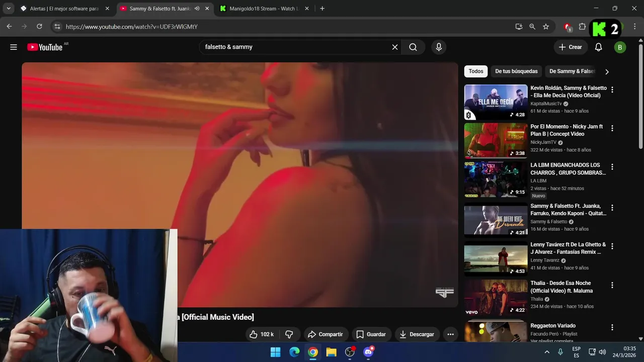The width and height of the screenshot is (644, 362).
Task: Open Lenny Tavárez Fantasías Remix title
Action: pos(568,248)
